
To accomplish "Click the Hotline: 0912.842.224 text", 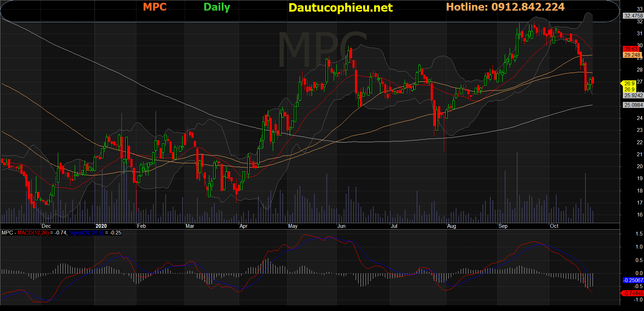I will [505, 7].
